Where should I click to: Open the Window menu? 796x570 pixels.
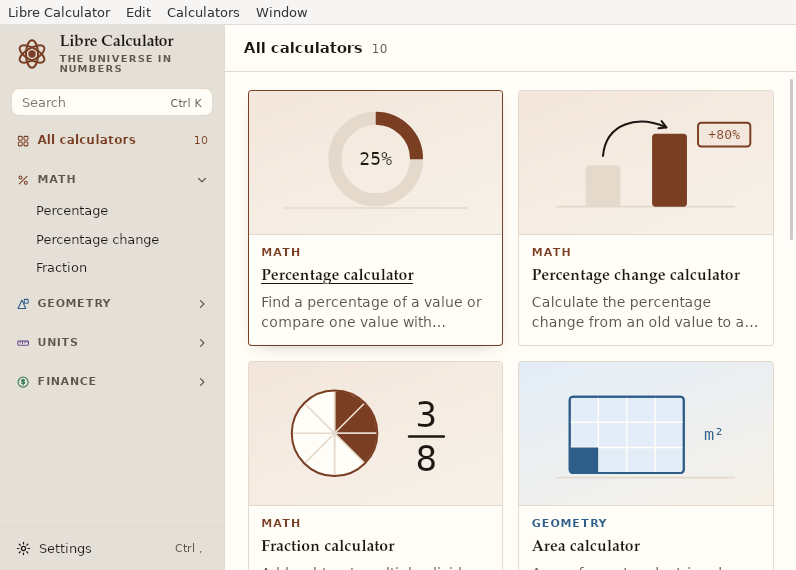281,12
